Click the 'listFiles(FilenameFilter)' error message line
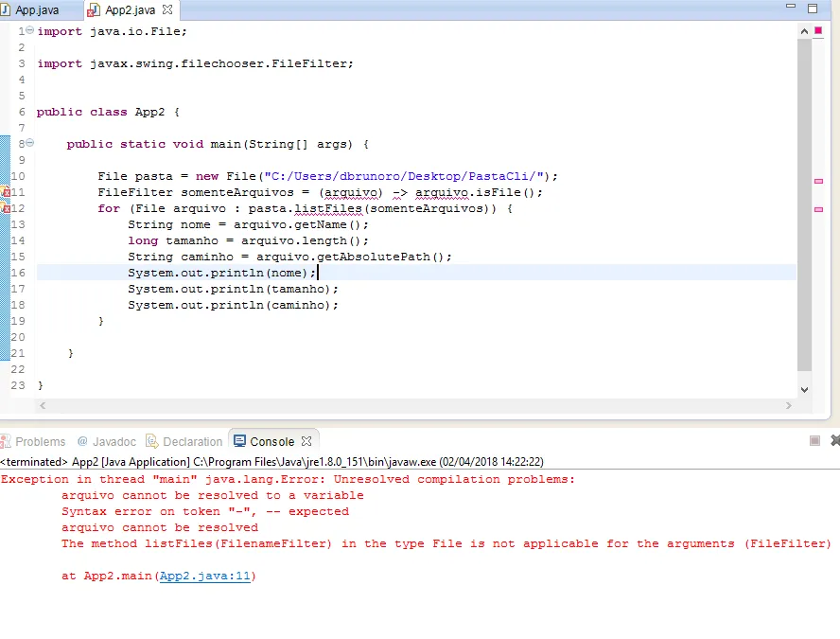840x639 pixels. click(446, 543)
